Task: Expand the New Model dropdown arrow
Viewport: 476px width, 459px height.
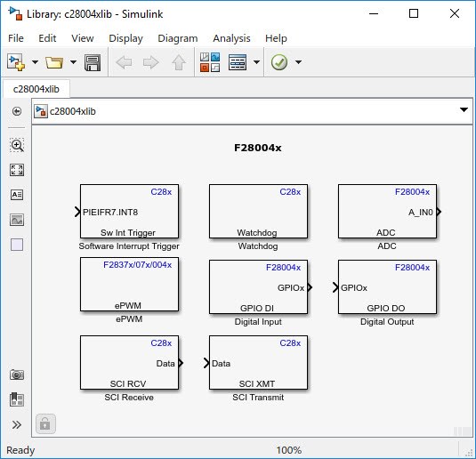Action: click(x=36, y=62)
